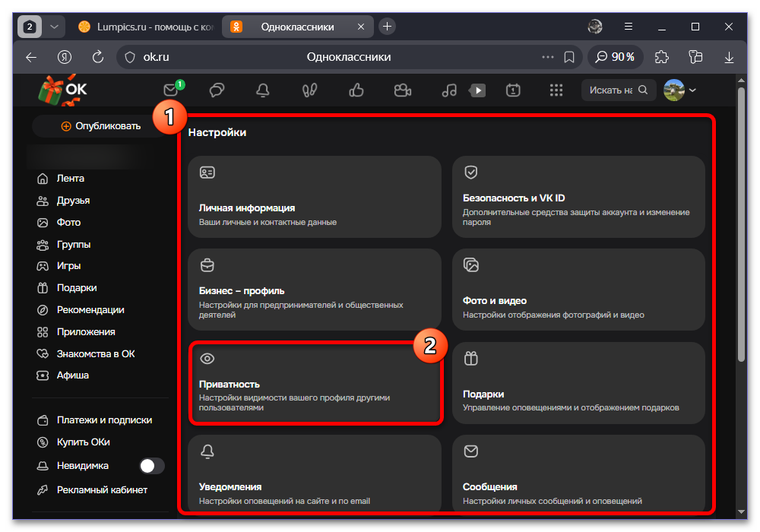The image size is (760, 532).
Task: Expand the profile avatar dropdown arrow
Action: tap(692, 90)
